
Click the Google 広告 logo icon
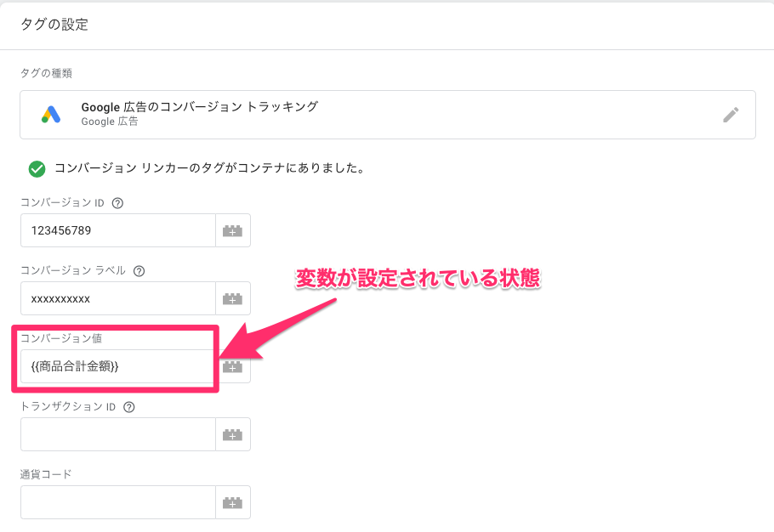[x=49, y=113]
